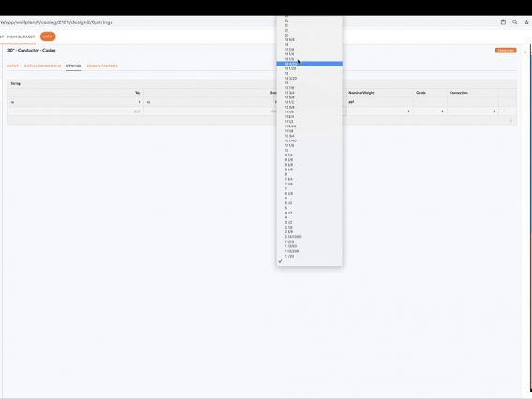Screen dimensions: 532x399
Task: Click the plus icon below the table
Action: coord(511,121)
